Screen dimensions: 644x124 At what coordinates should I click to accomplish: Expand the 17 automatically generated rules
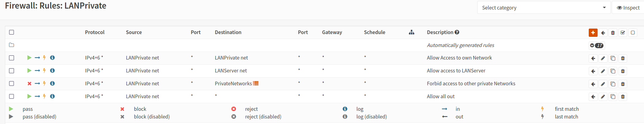596,45
